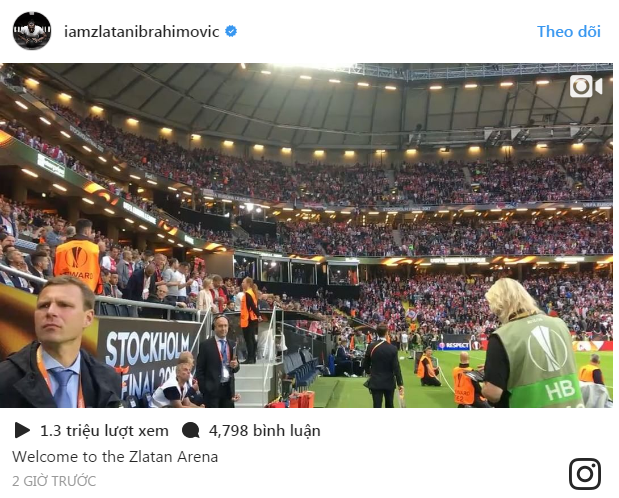Viewport: 619px width, 498px height.
Task: Click the RESPECT pitchside board in video
Action: pos(454,346)
